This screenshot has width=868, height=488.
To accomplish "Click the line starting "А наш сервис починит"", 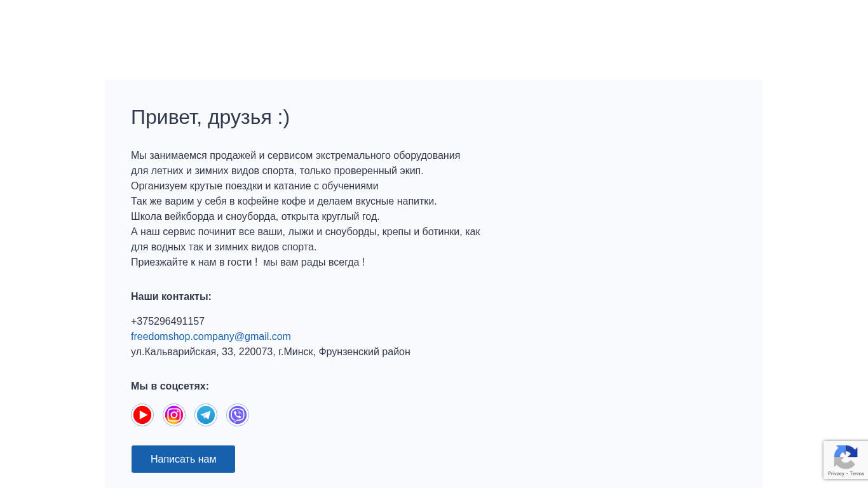I will (305, 232).
